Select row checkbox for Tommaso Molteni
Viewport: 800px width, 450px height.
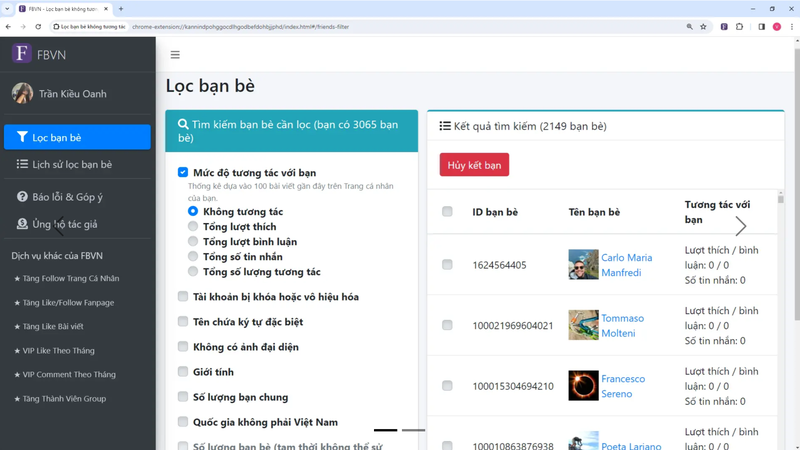pos(447,325)
